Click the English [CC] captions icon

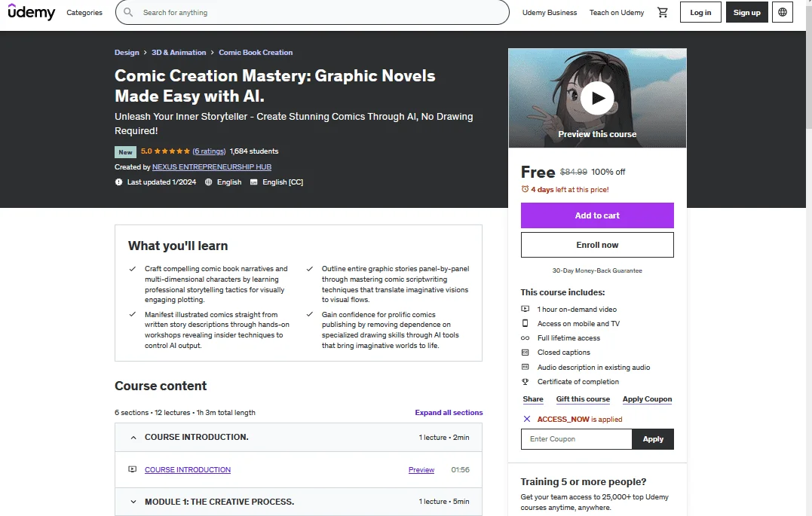254,182
